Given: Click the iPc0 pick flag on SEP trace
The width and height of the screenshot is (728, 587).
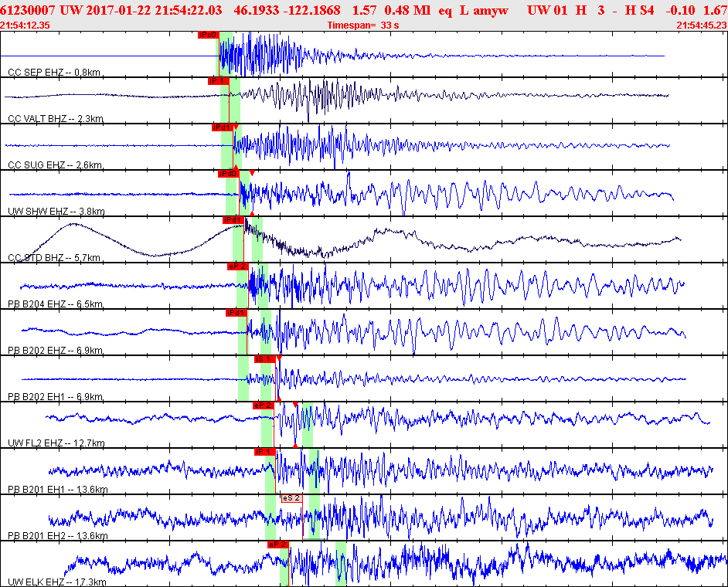Looking at the screenshot, I should point(208,35).
